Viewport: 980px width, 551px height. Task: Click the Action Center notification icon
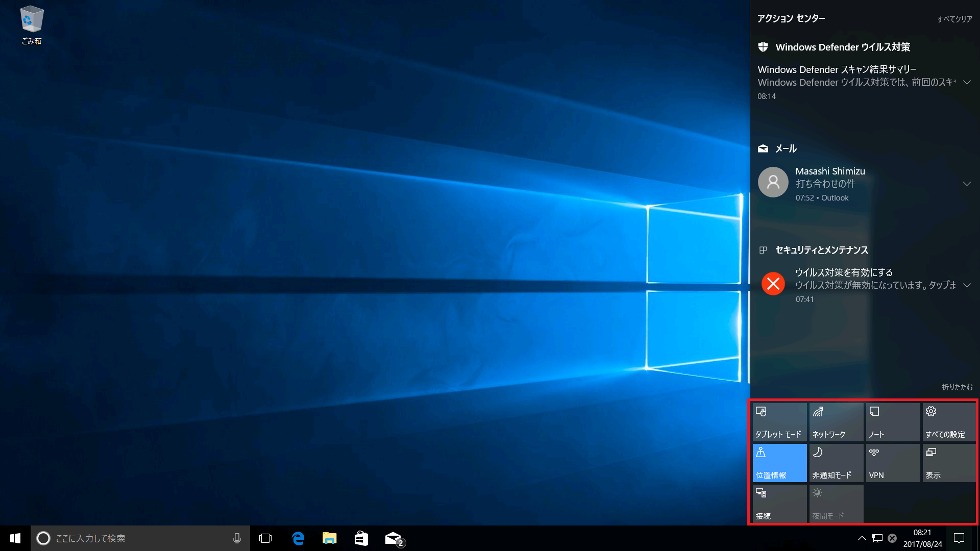pos(959,538)
